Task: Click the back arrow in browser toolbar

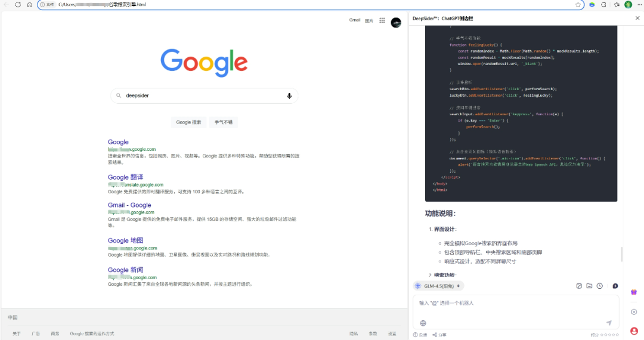Action: [6, 5]
